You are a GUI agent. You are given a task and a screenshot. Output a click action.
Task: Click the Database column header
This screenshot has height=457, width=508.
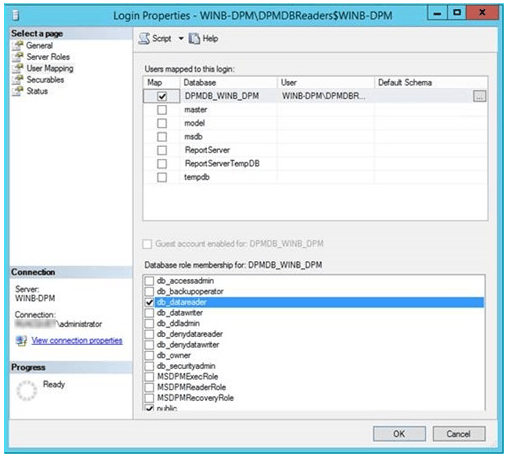tap(228, 83)
